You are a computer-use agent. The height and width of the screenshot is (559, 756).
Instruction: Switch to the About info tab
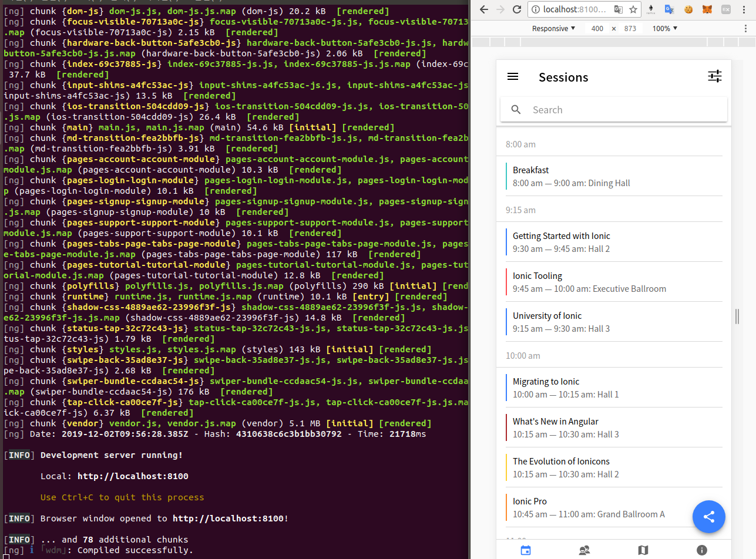(702, 550)
